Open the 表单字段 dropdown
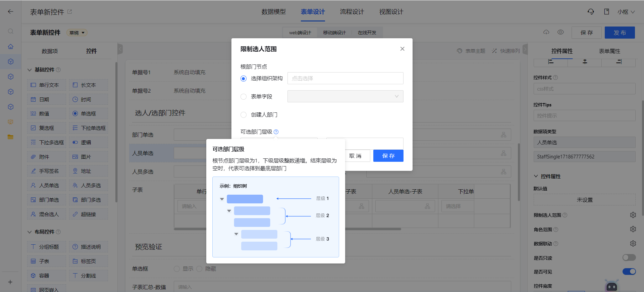Viewport: 644px width, 292px height. coord(345,96)
